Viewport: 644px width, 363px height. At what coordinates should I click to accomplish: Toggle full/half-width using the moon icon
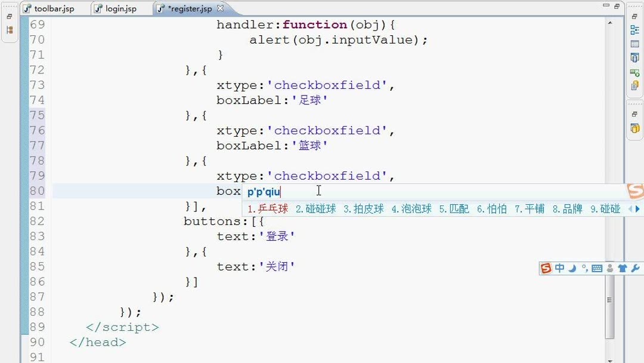click(x=572, y=268)
